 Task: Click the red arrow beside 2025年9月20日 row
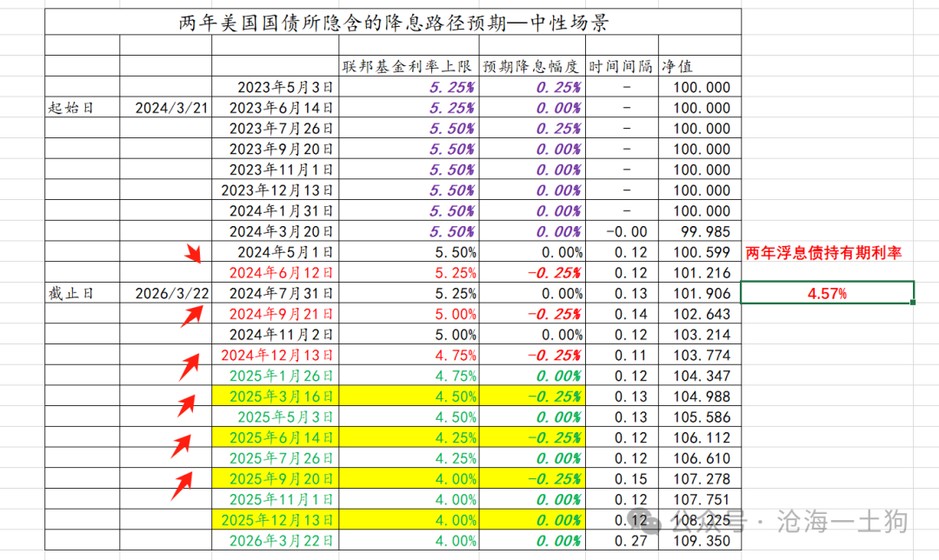point(182,486)
